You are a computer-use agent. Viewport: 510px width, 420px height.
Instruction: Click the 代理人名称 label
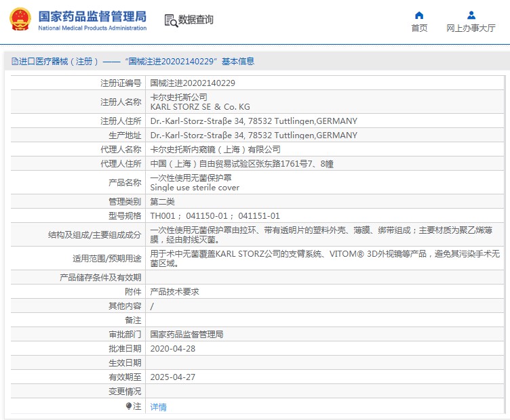click(x=121, y=150)
